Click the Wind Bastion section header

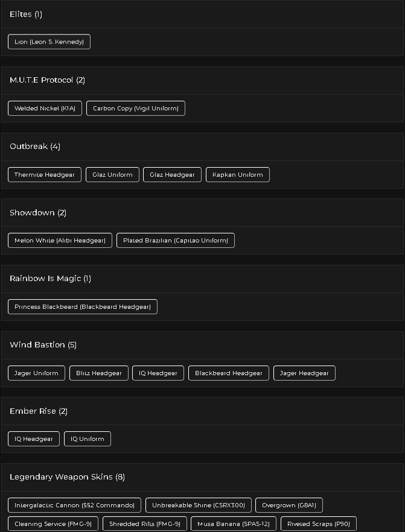pos(43,345)
